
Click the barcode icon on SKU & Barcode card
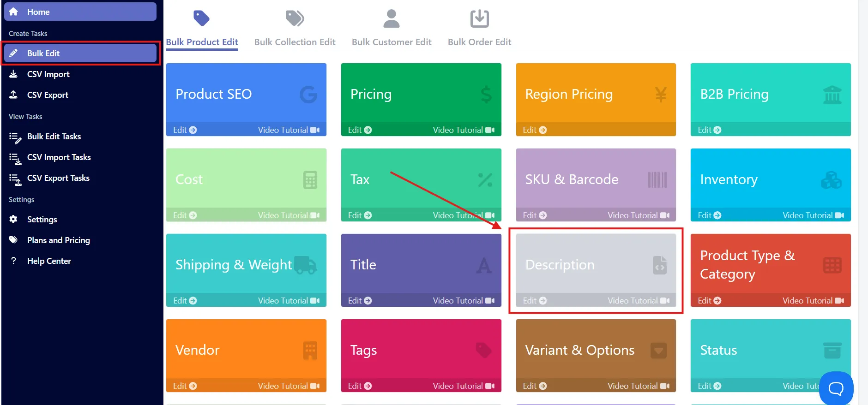(657, 180)
